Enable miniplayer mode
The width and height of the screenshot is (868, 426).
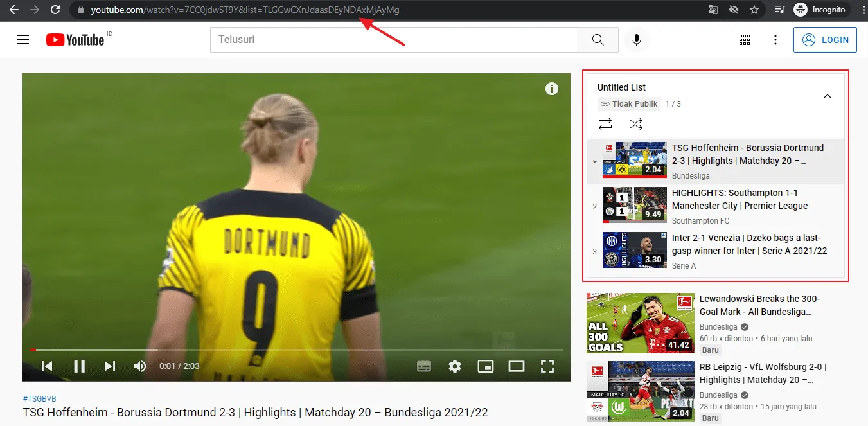click(x=486, y=366)
